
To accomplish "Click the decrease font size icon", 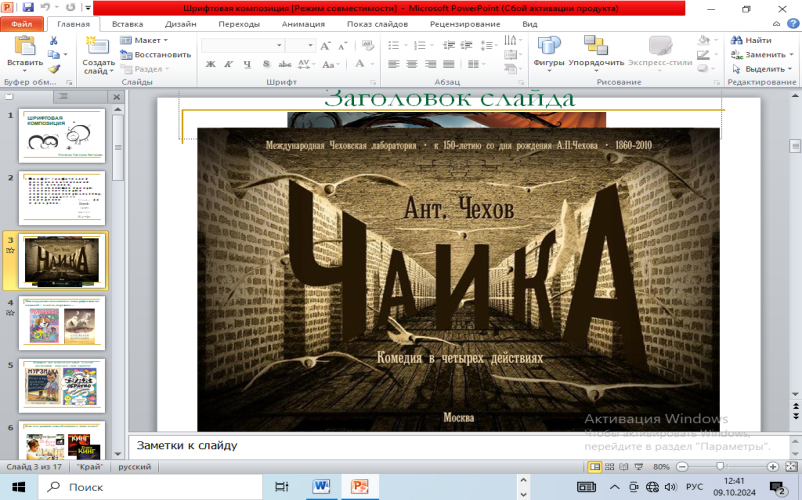I will pyautogui.click(x=342, y=46).
